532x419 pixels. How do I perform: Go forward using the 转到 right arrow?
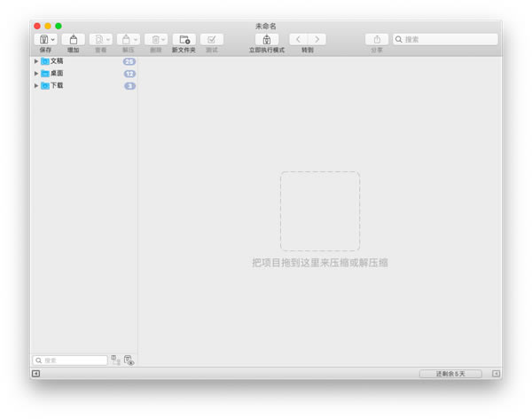point(317,39)
